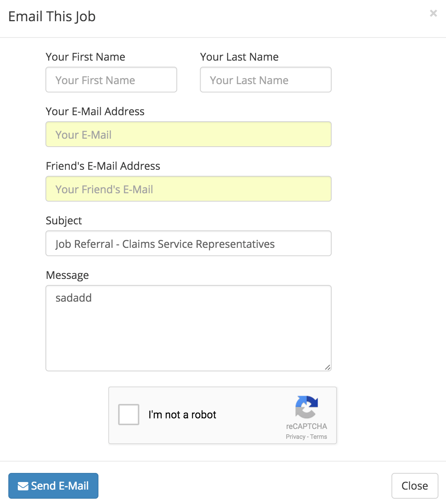The height and width of the screenshot is (504, 446).
Task: Click the Send E-Mail button
Action: 53,486
